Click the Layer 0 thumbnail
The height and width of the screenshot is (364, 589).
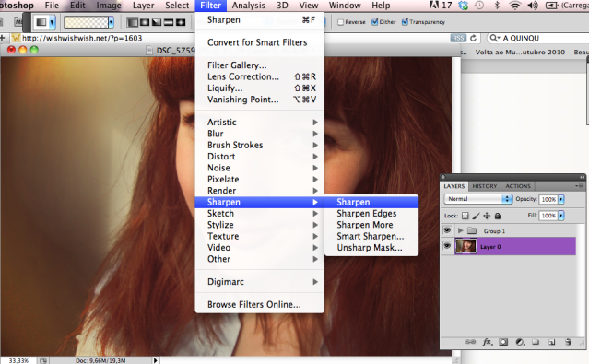click(x=465, y=246)
